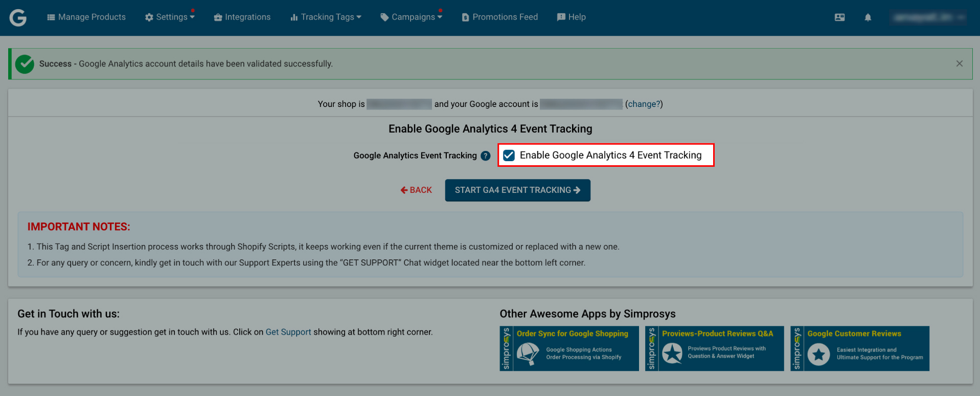Image resolution: width=980 pixels, height=396 pixels.
Task: Open Manage Products page
Action: click(x=86, y=17)
